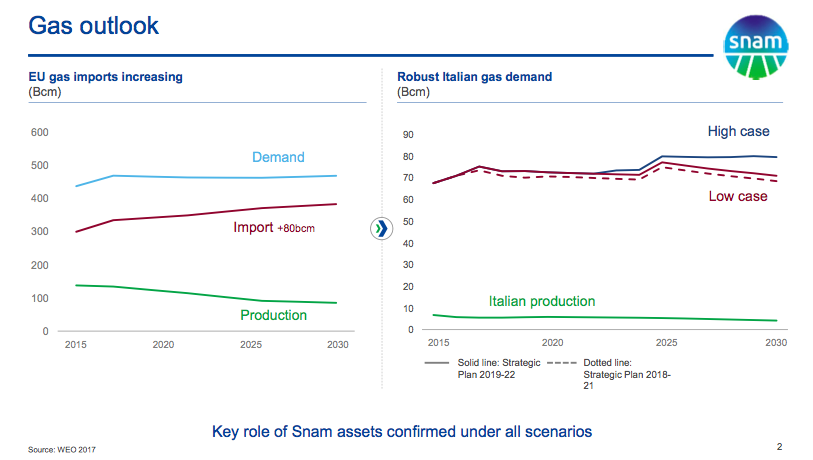Click the slide page number 2

tap(779, 446)
